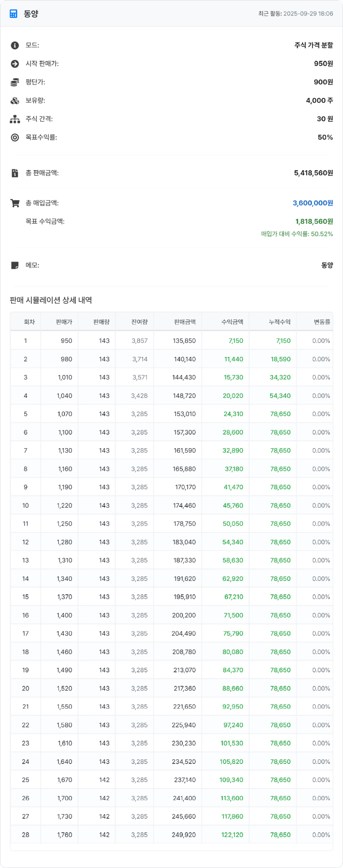Click the receipt icon next to 총 판매금액
343x868 pixels.
(14, 173)
